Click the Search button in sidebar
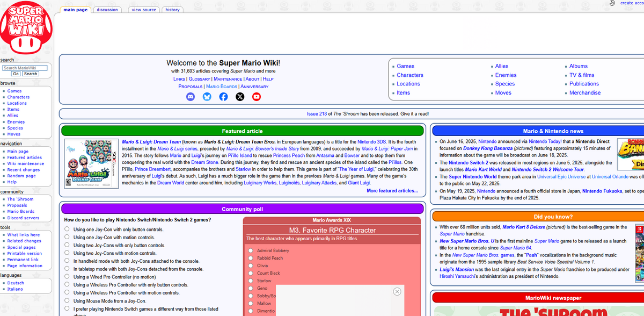Viewport: 644px width, 316px height. tap(31, 74)
